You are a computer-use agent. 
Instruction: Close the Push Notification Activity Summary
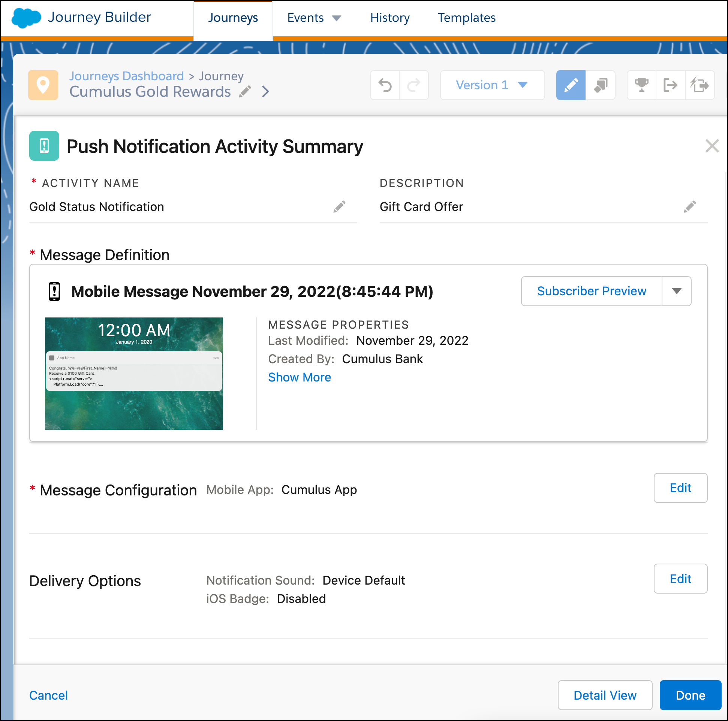(712, 146)
